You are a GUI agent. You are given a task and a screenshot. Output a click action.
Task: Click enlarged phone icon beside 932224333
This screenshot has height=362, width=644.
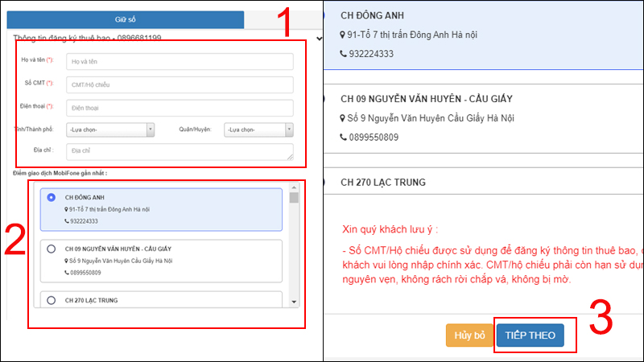coord(344,54)
